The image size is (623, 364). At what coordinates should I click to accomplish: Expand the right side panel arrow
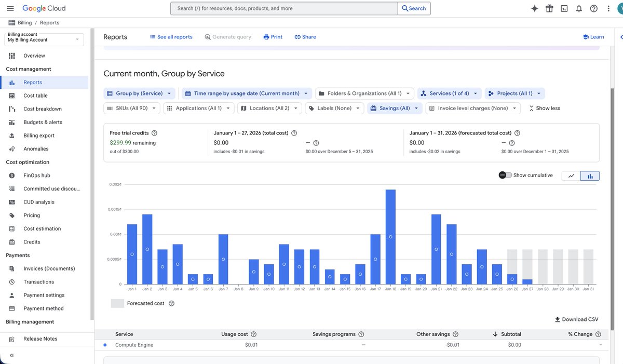[x=621, y=37]
